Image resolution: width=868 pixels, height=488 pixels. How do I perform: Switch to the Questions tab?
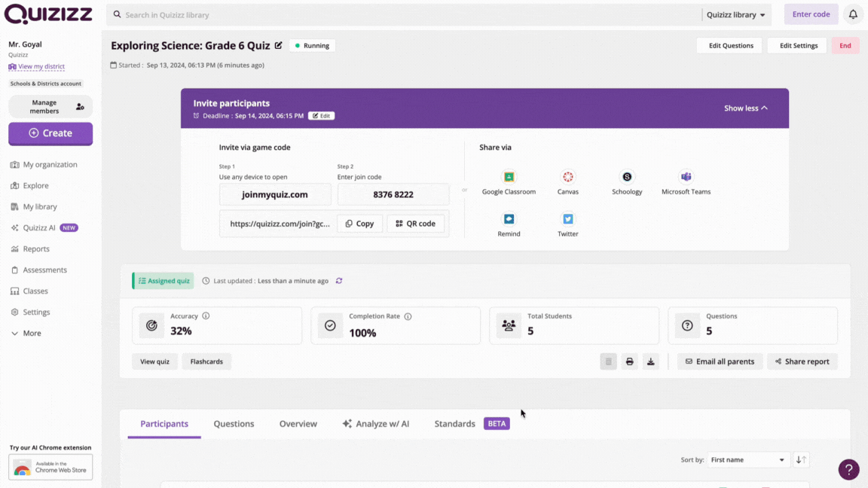[234, 424]
